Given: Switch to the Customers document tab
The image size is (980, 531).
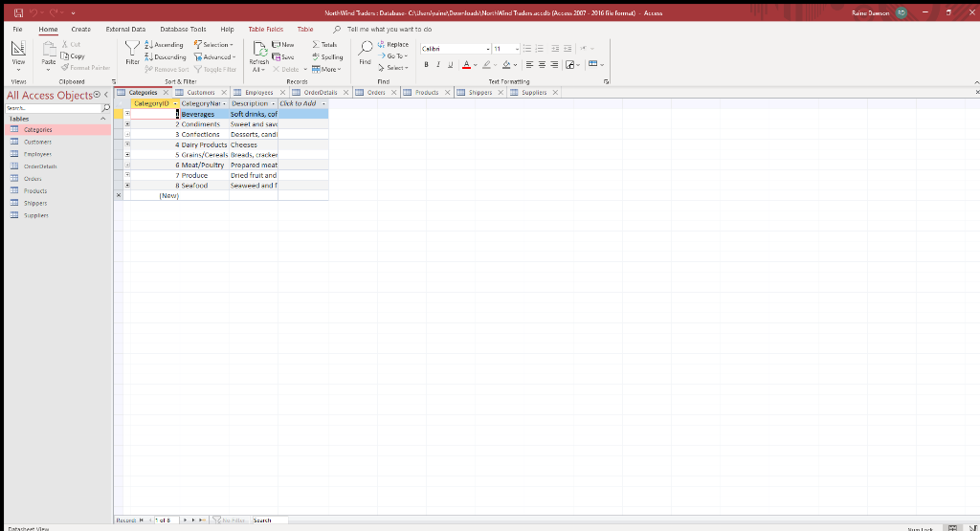Looking at the screenshot, I should 201,93.
